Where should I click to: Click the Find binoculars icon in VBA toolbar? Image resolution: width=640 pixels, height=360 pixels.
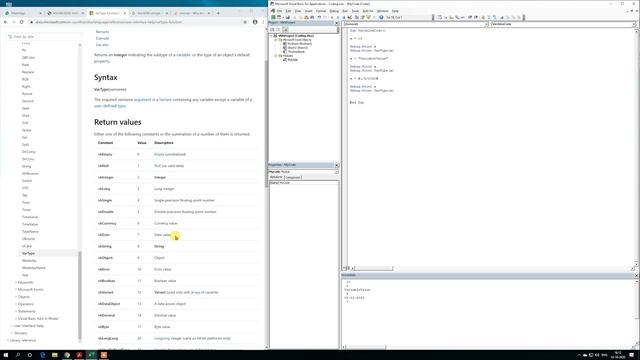[x=312, y=18]
